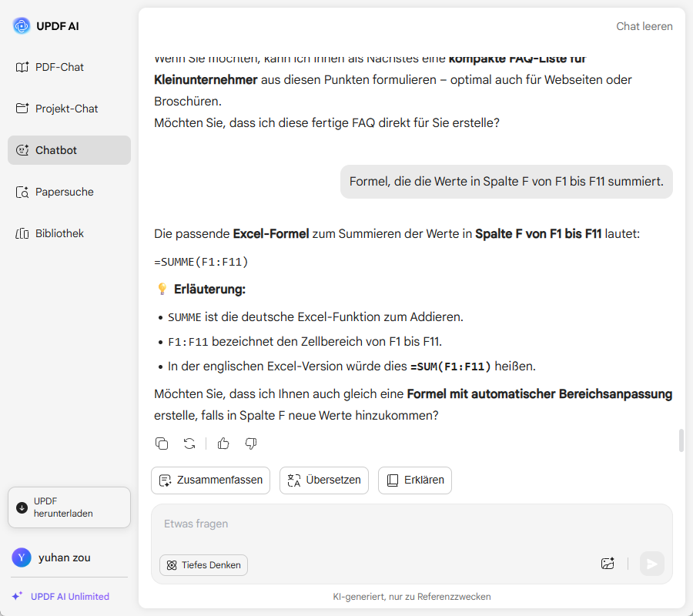693x616 pixels.
Task: Click the Projekt-Chat folder icon
Action: (22, 109)
